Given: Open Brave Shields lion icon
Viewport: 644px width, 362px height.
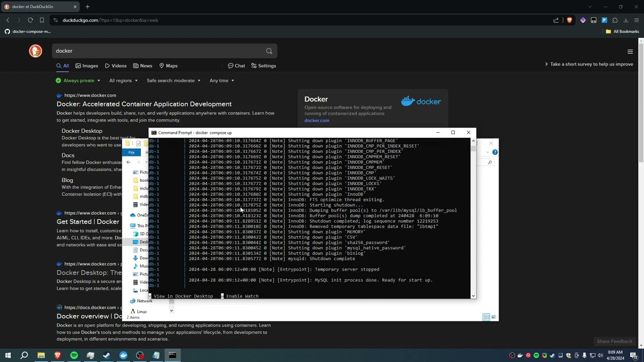Looking at the screenshot, I should (x=570, y=20).
